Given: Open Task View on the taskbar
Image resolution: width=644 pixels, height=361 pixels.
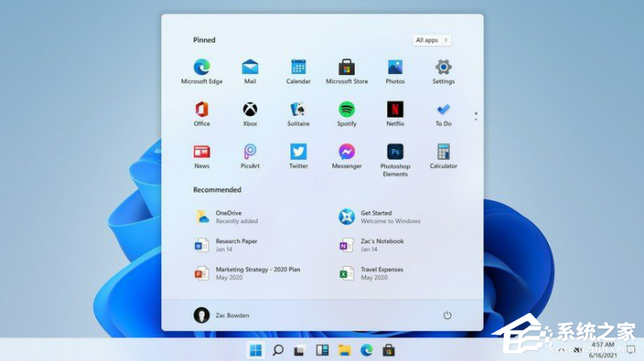Looking at the screenshot, I should pyautogui.click(x=300, y=351).
